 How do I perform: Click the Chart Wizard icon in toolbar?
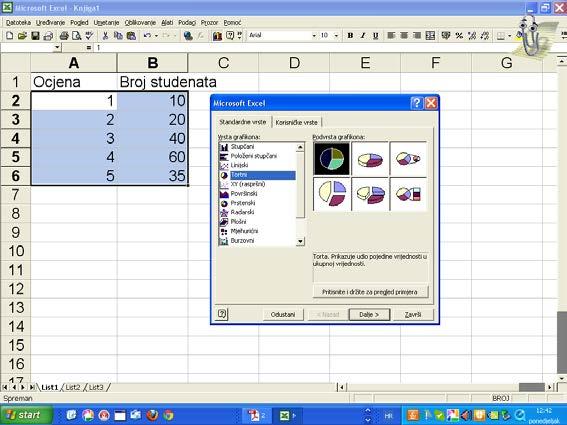[x=217, y=35]
